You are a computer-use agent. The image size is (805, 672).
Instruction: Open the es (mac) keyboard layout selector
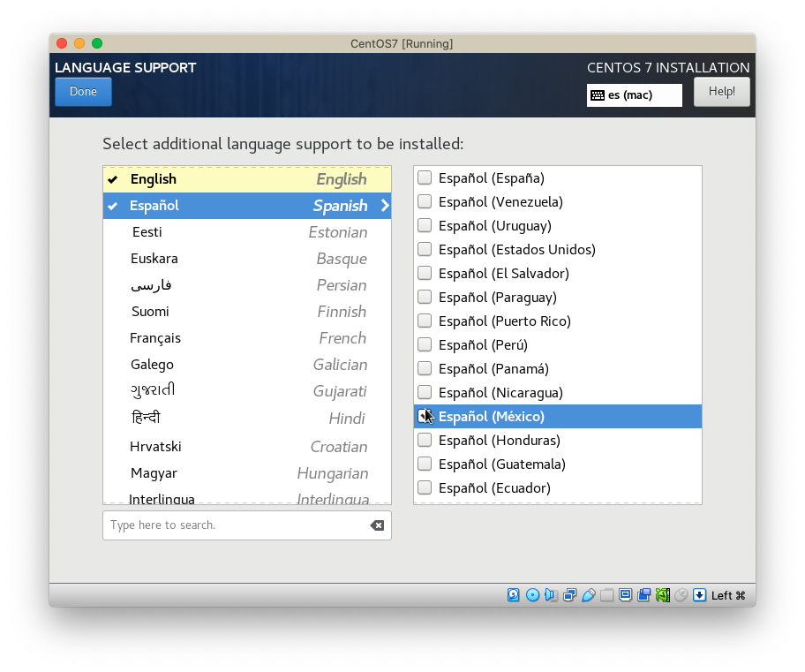634,95
